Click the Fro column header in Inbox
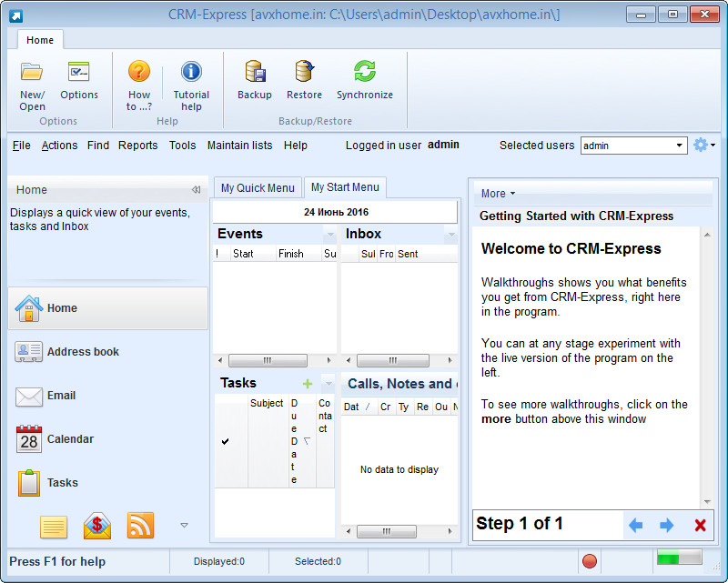The width and height of the screenshot is (728, 583). (386, 254)
